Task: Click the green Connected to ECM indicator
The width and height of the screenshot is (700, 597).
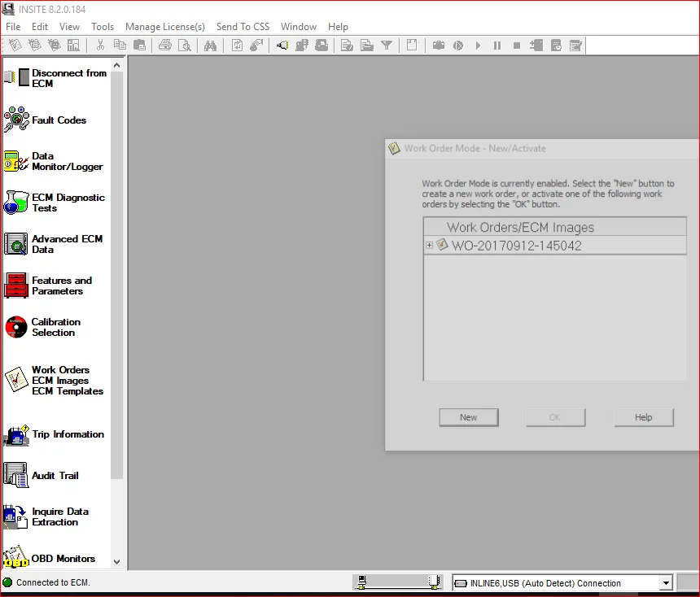Action: pos(7,582)
